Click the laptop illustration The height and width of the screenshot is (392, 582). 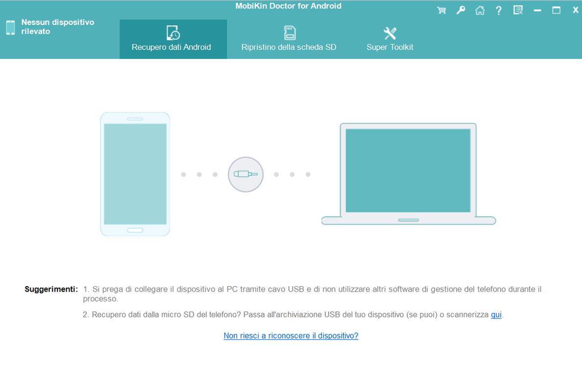[408, 174]
